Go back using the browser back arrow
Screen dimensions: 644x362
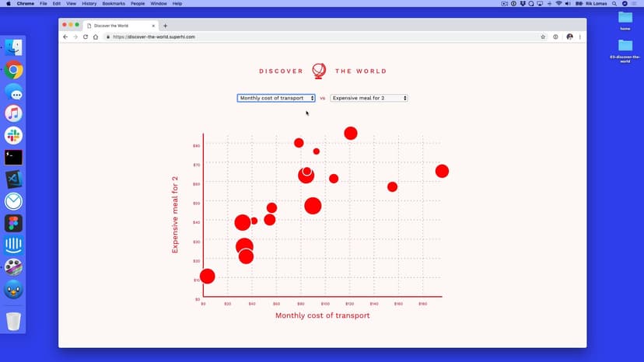click(65, 37)
